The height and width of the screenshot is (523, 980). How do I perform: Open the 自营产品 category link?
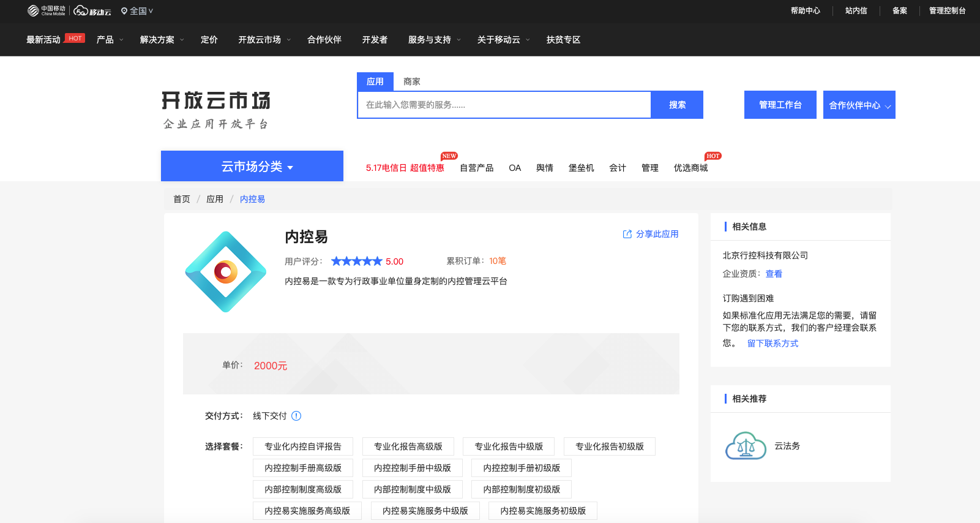pos(477,168)
